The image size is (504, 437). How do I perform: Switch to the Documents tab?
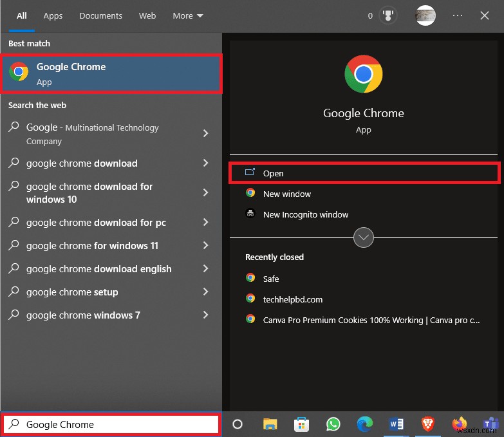click(x=100, y=15)
